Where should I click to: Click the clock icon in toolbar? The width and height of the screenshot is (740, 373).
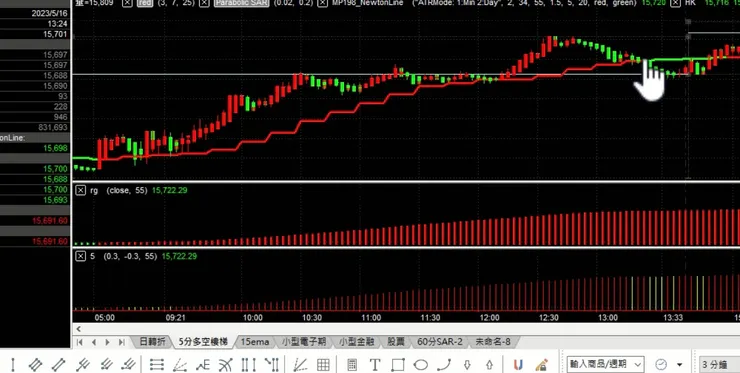pyautogui.click(x=661, y=365)
